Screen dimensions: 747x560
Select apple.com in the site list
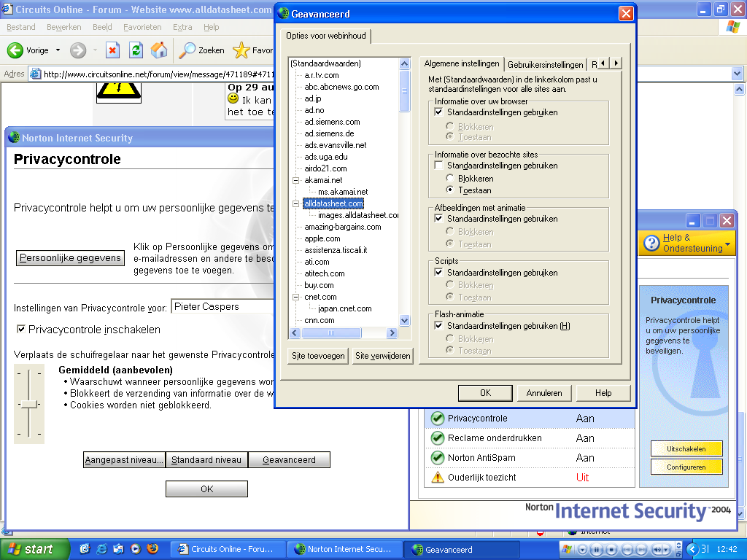tap(322, 238)
